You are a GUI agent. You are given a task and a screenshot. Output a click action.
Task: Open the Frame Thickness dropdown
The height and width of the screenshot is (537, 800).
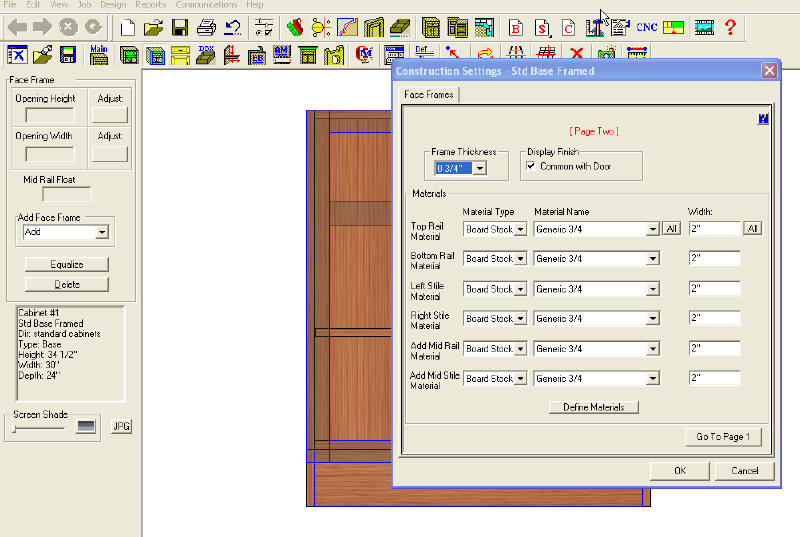coord(480,168)
